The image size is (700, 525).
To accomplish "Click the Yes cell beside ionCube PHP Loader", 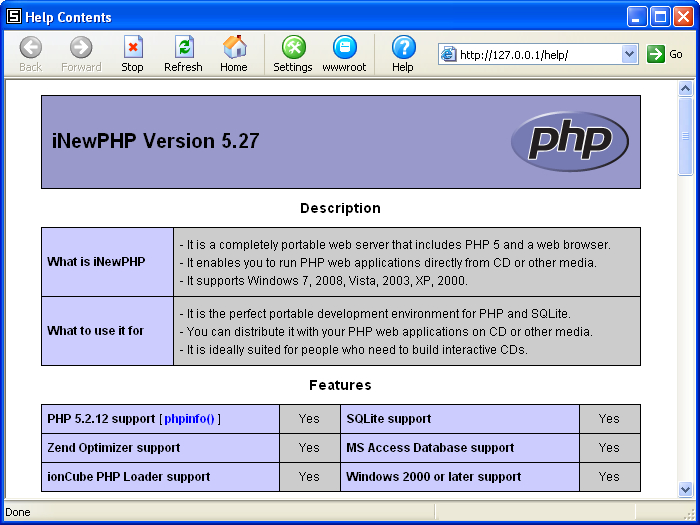I will pos(309,477).
